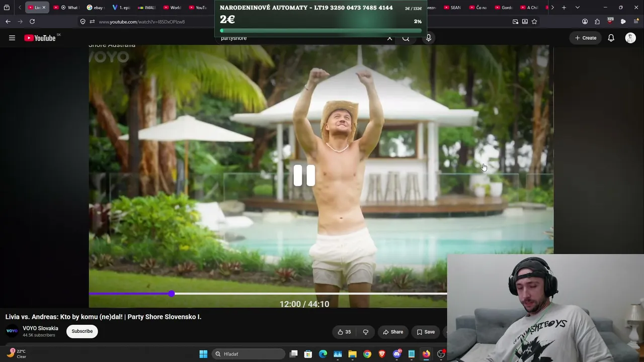Switch to the World YouTube tab
This screenshot has width=644, height=362.
[173, 8]
